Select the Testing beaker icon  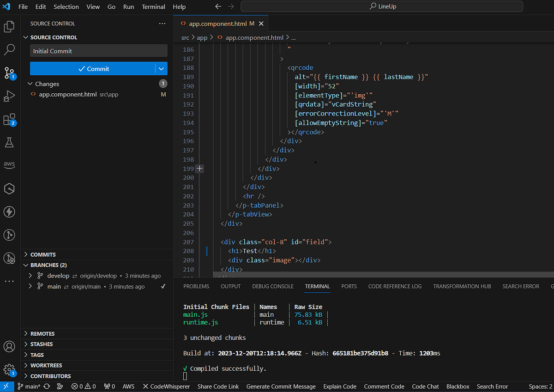9,142
